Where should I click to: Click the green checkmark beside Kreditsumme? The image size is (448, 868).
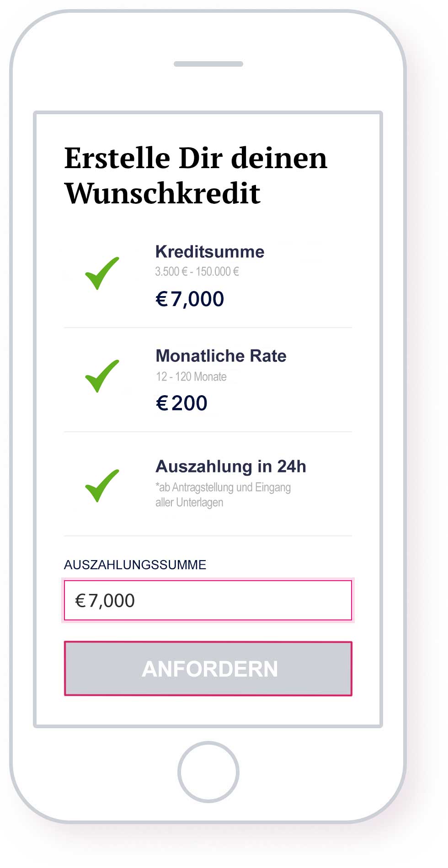[x=102, y=274]
